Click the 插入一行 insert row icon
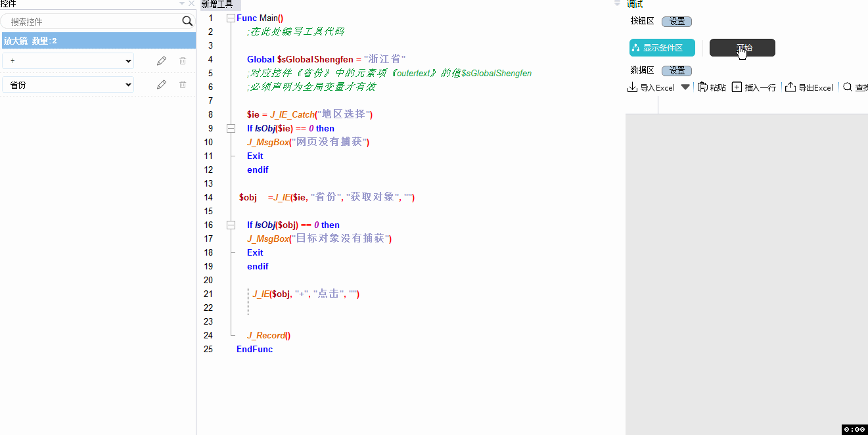This screenshot has height=435, width=868. click(737, 87)
